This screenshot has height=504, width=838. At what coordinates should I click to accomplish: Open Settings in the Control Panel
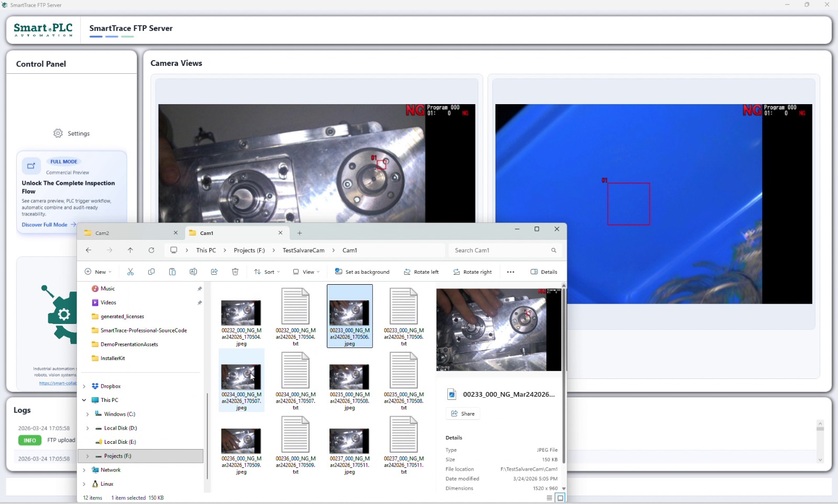72,133
